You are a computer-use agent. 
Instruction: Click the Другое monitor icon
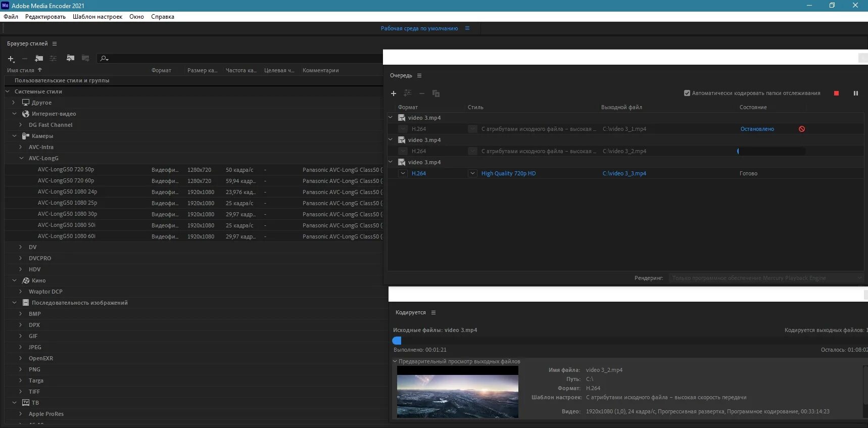pyautogui.click(x=26, y=103)
